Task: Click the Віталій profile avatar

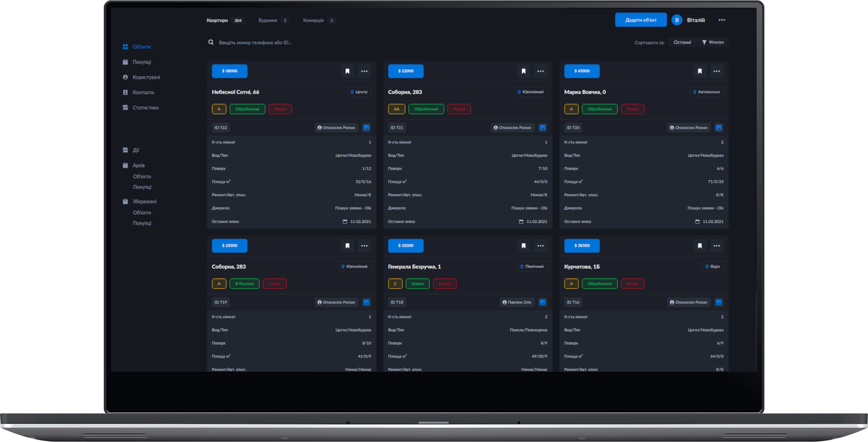Action: pyautogui.click(x=677, y=20)
